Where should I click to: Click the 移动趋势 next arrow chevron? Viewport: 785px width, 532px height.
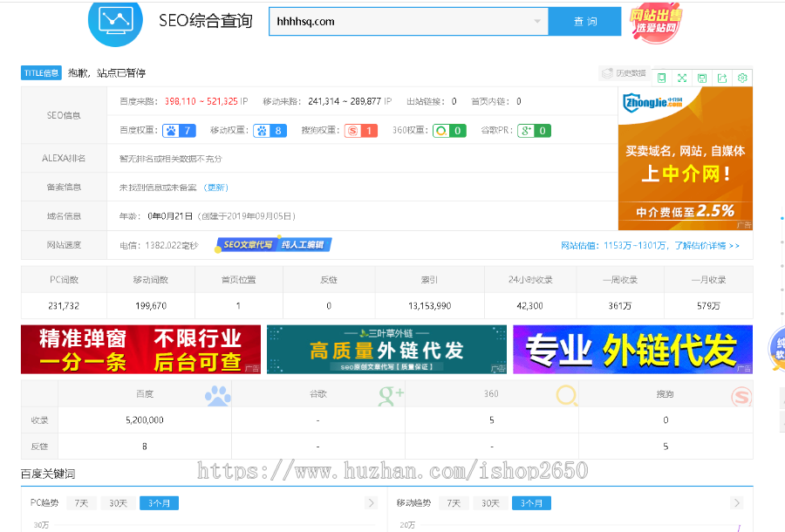click(x=736, y=503)
